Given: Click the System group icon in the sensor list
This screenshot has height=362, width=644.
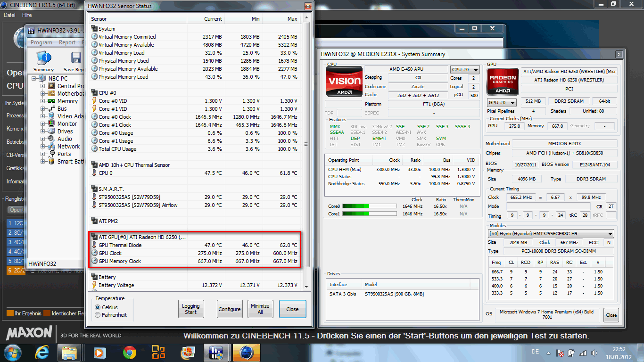Looking at the screenshot, I should point(94,29).
